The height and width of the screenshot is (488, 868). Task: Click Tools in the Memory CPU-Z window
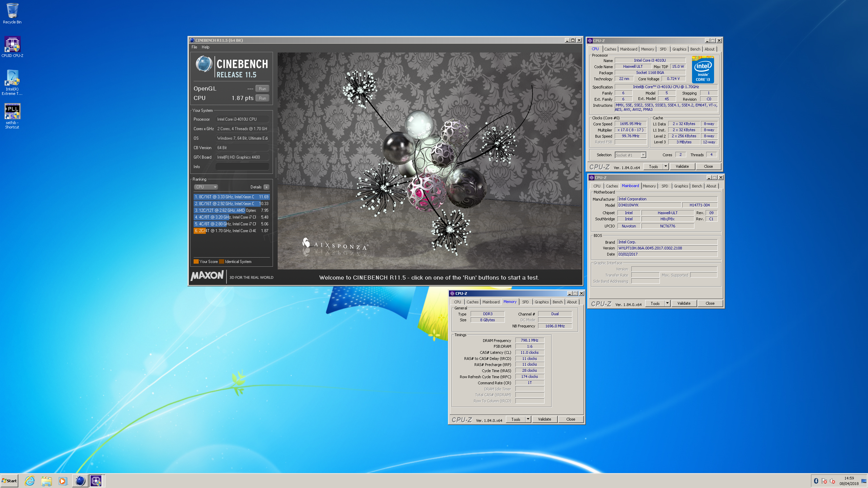[x=516, y=420]
